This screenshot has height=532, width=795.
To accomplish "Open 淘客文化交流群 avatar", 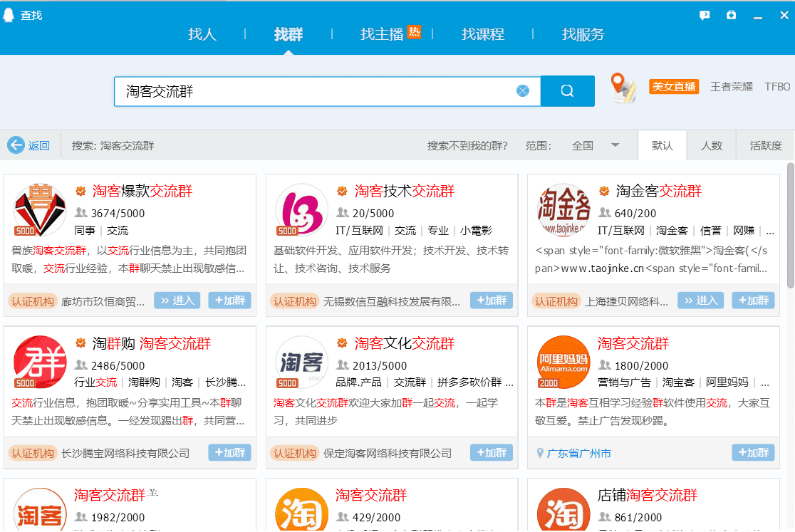I will pyautogui.click(x=301, y=362).
